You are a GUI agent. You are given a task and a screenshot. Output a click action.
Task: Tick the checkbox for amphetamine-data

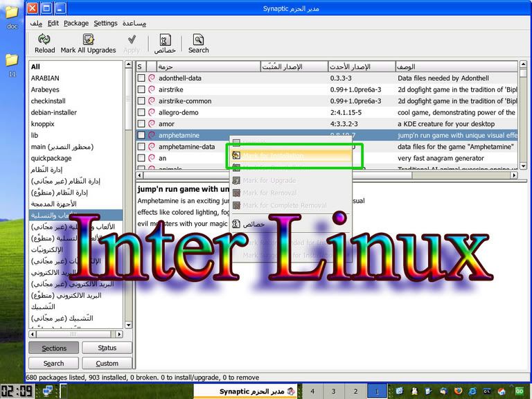point(141,147)
